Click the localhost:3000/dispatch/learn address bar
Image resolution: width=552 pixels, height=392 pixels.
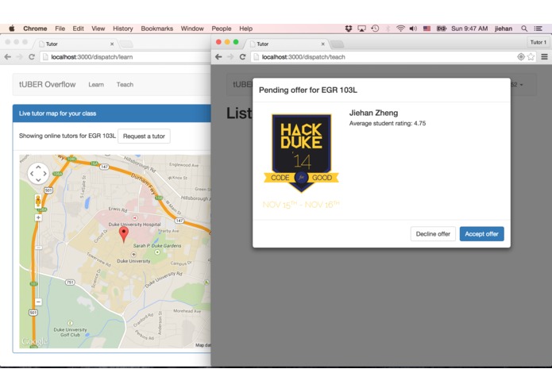coord(125,57)
